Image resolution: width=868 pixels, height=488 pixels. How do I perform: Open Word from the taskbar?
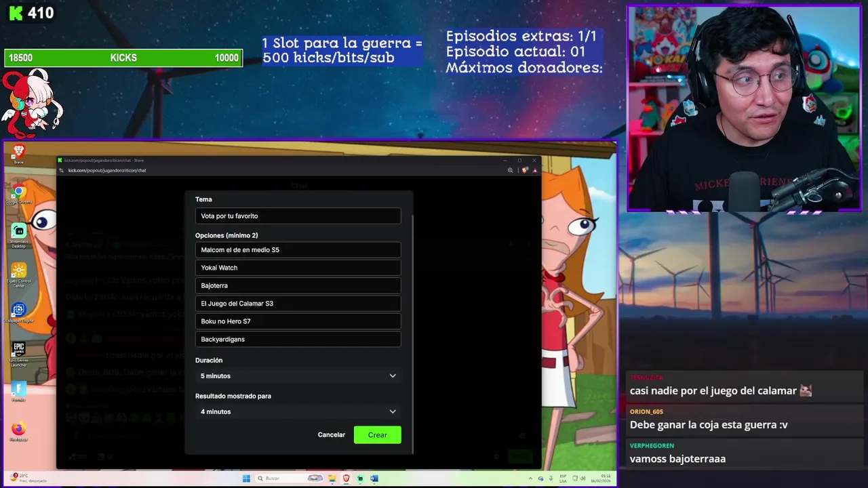(374, 479)
